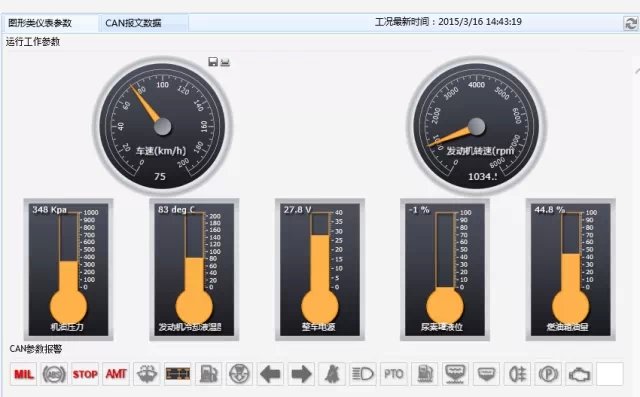This screenshot has height=397, width=640.
Task: Click the 83 deg C value
Action: coord(176,210)
